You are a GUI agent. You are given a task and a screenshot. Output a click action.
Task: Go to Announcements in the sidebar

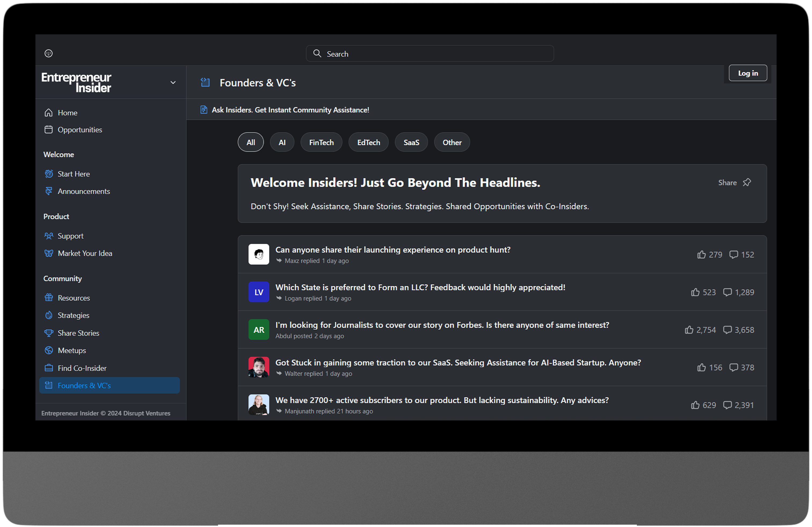tap(83, 191)
